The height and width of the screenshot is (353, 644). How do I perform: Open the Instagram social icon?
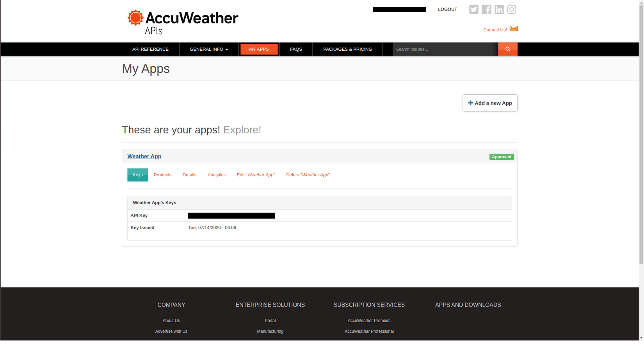512,9
